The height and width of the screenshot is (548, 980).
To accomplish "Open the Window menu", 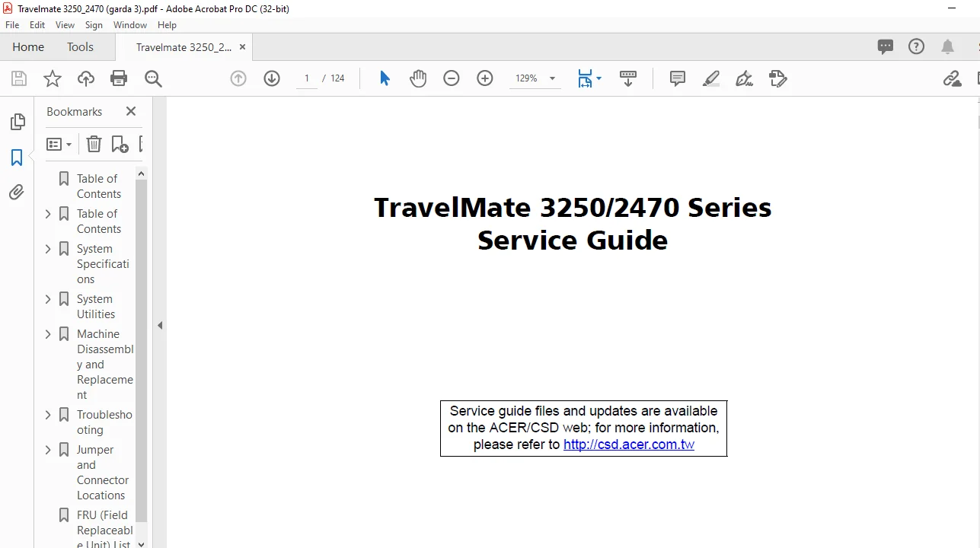I will click(x=130, y=25).
